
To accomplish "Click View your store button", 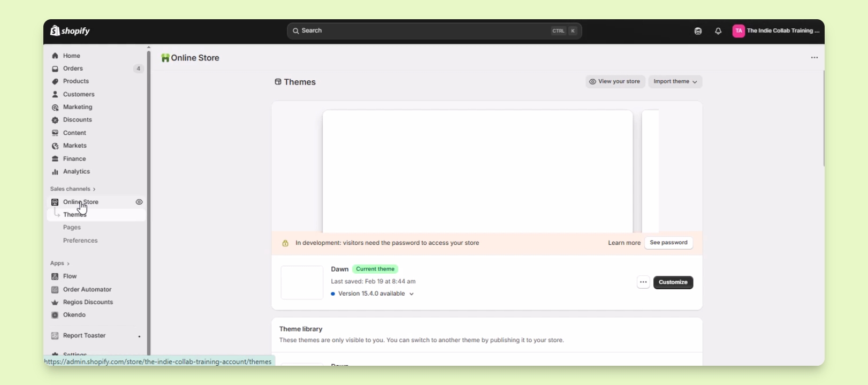I will (x=615, y=82).
